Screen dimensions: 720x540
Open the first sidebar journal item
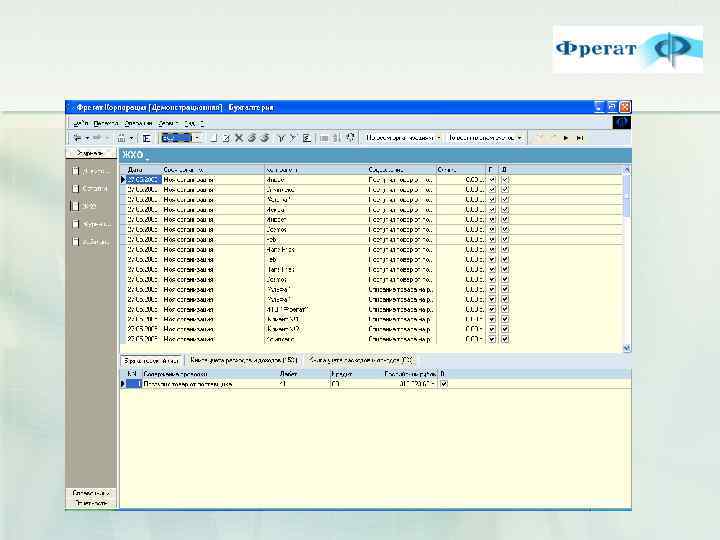(91, 171)
